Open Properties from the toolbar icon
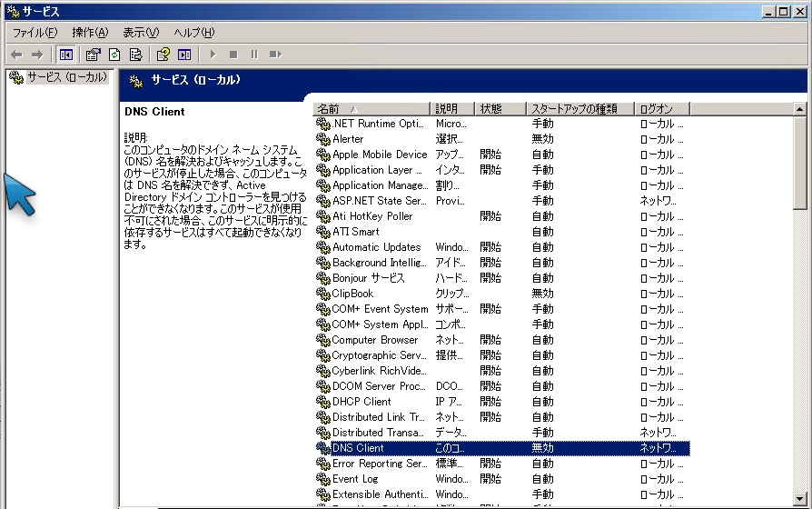The width and height of the screenshot is (812, 509). click(94, 55)
